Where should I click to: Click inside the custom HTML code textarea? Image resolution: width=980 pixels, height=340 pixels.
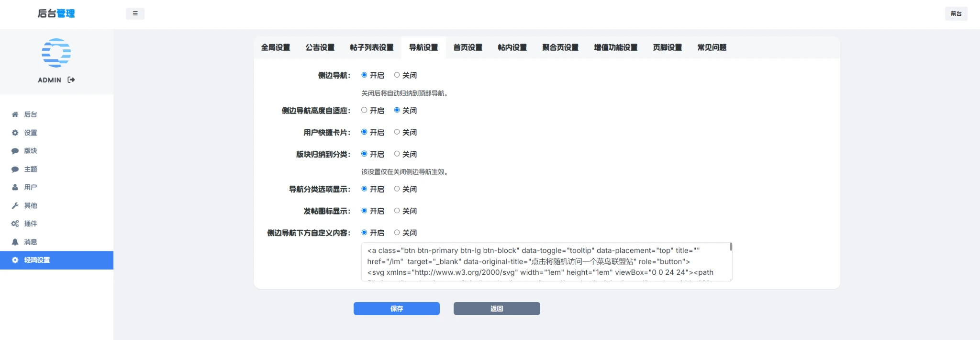(546, 261)
